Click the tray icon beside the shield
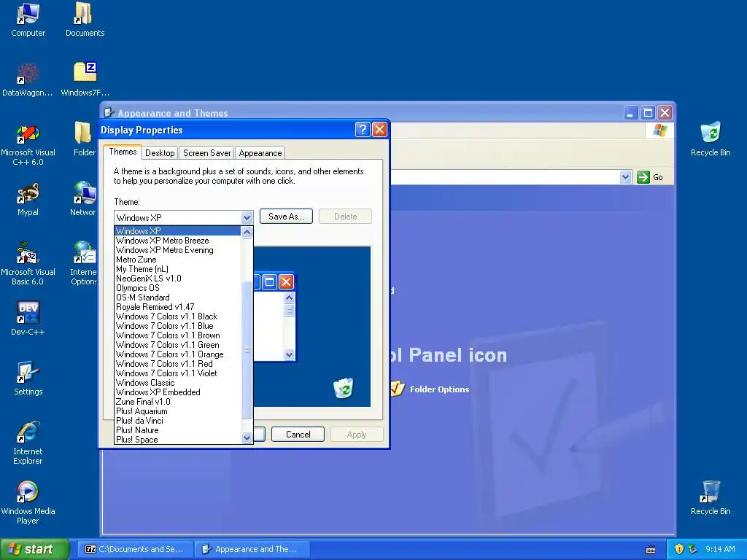Screen dimensions: 747x560 (693, 549)
